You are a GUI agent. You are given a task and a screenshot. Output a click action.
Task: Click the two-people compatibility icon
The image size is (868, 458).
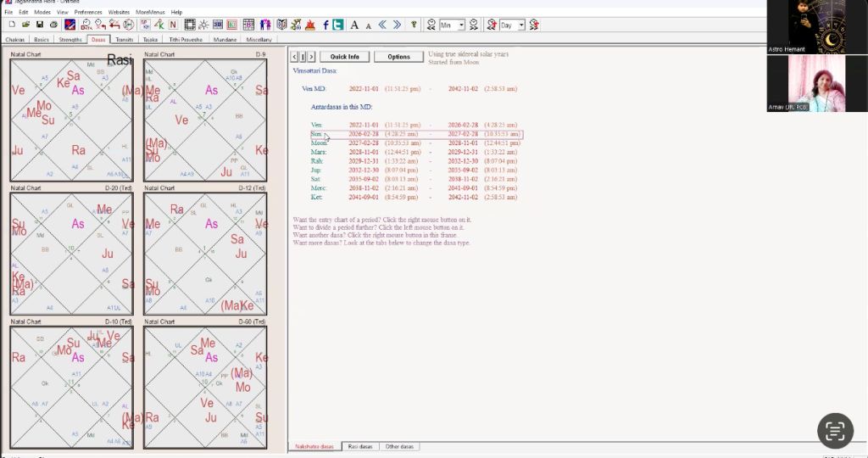point(265,25)
